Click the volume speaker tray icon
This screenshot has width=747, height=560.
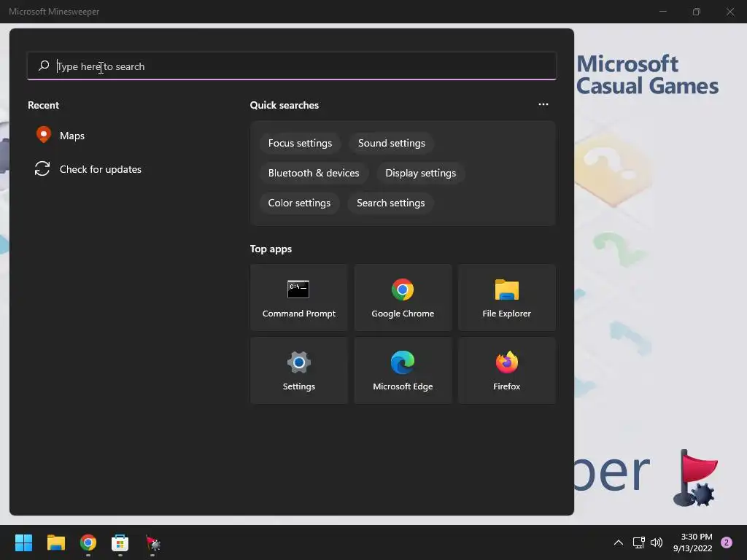point(657,542)
